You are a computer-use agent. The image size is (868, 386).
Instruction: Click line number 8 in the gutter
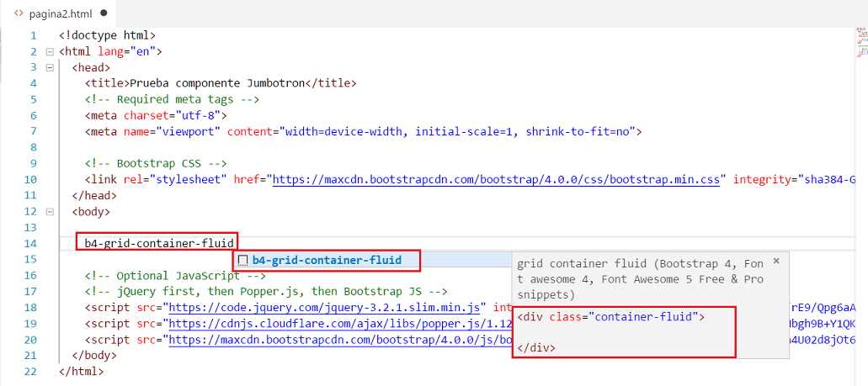33,147
